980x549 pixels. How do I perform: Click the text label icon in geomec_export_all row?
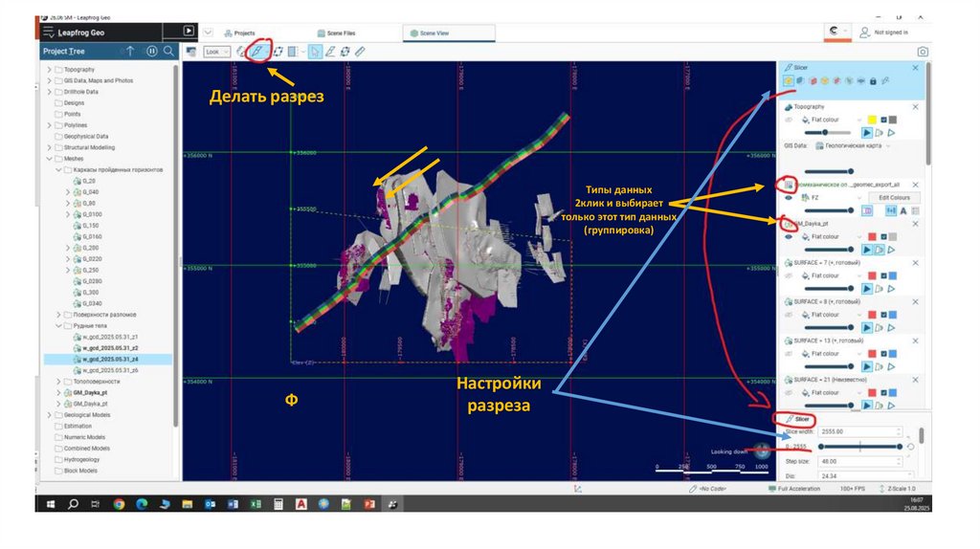[903, 210]
